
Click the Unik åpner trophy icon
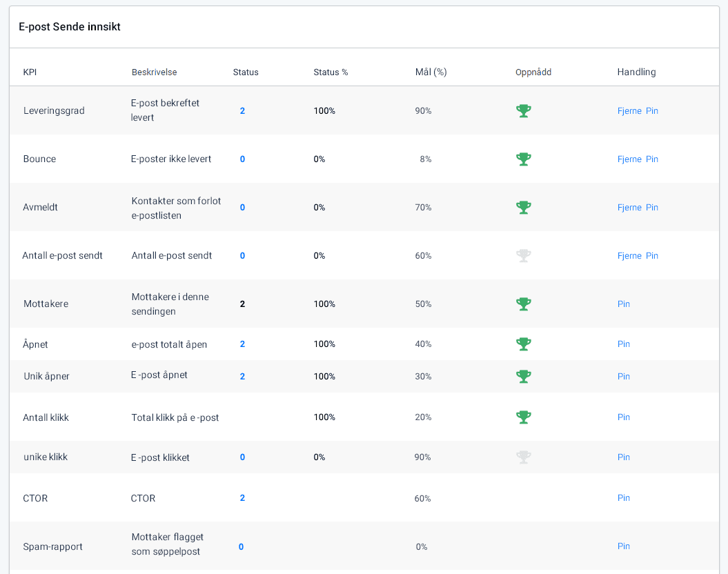click(524, 377)
